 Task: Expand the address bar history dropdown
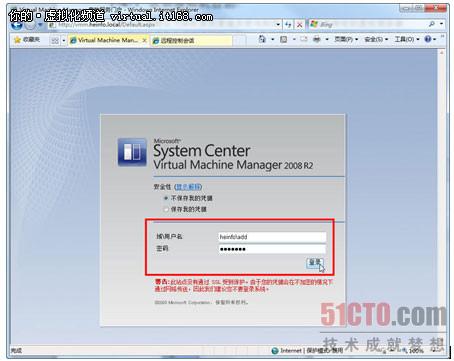coord(278,24)
